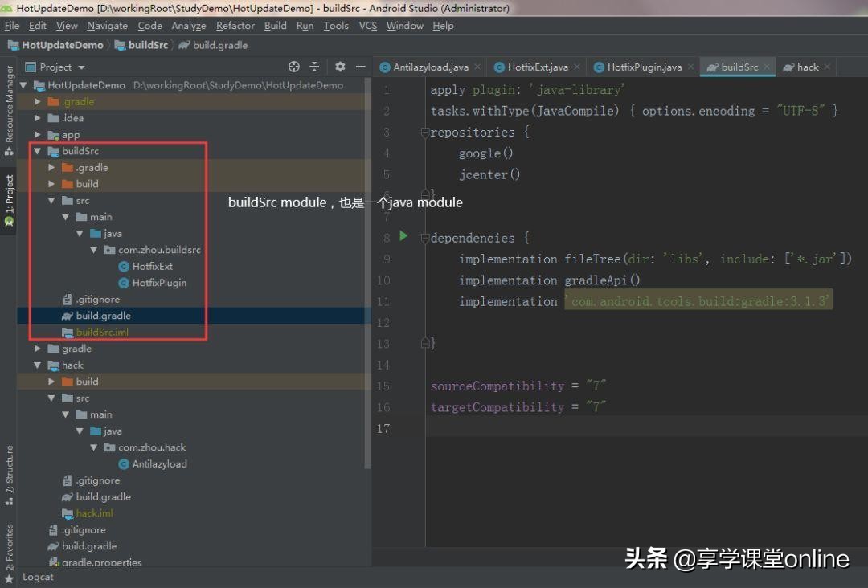Click the Logcat tool window at the bottom

pyautogui.click(x=37, y=577)
